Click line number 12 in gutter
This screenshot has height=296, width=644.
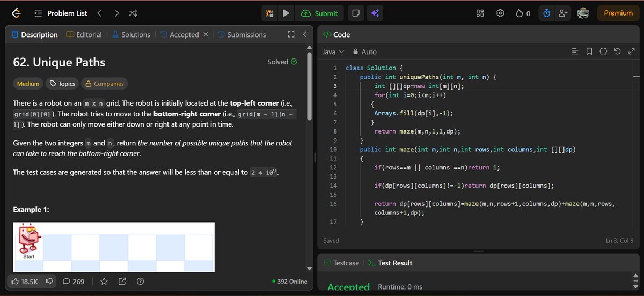333,167
